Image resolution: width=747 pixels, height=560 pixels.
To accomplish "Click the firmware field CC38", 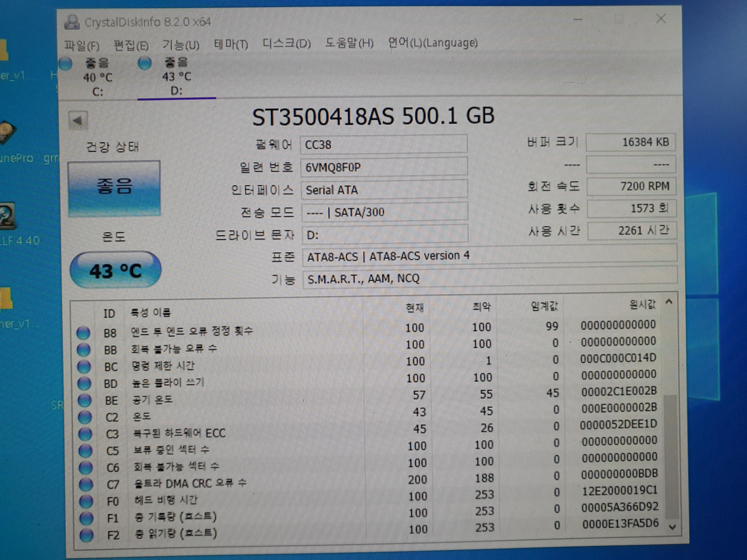I will tap(384, 144).
